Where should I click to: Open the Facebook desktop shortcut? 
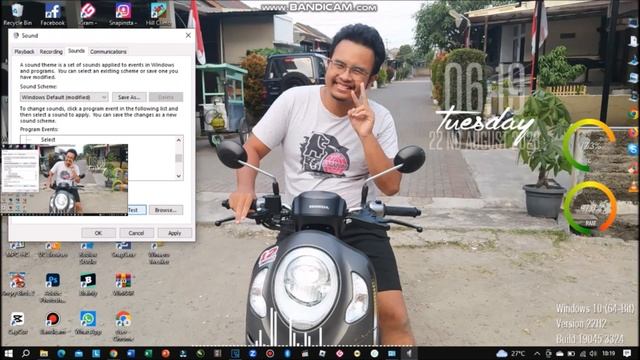53,14
